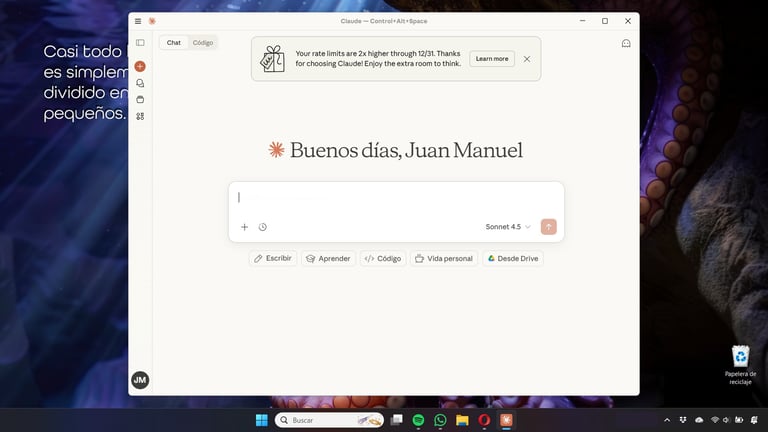Open the Projects icon in sidebar
This screenshot has height=432, width=768.
(140, 99)
